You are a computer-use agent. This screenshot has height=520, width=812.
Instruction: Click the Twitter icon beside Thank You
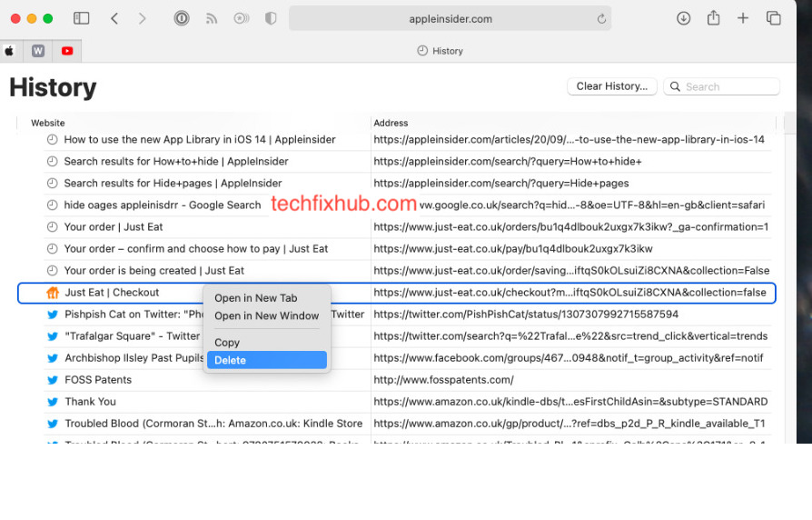tap(53, 402)
